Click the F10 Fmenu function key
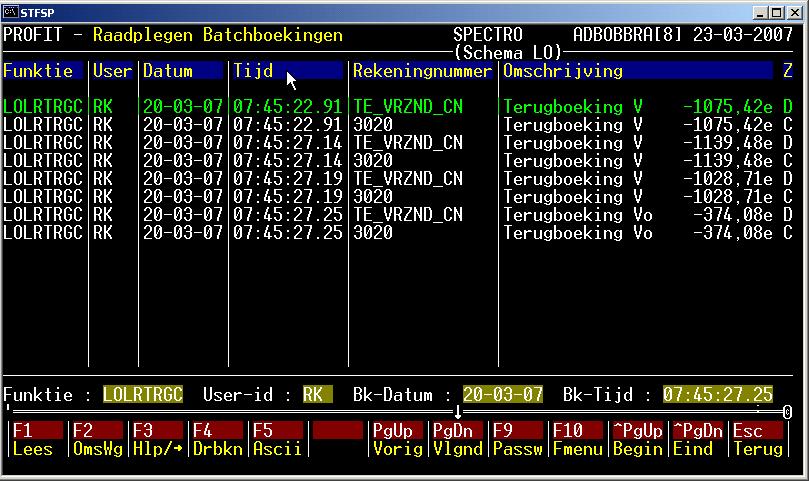 click(x=577, y=439)
